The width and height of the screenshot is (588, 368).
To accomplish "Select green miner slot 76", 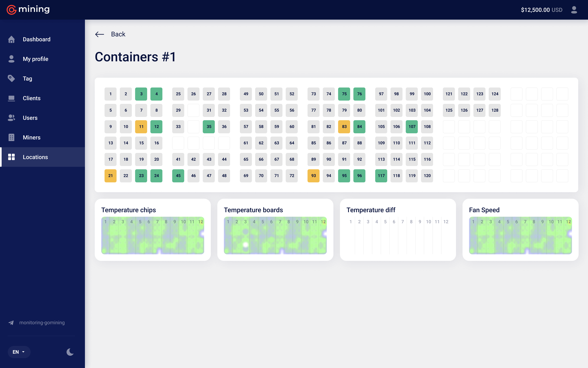I will 359,94.
